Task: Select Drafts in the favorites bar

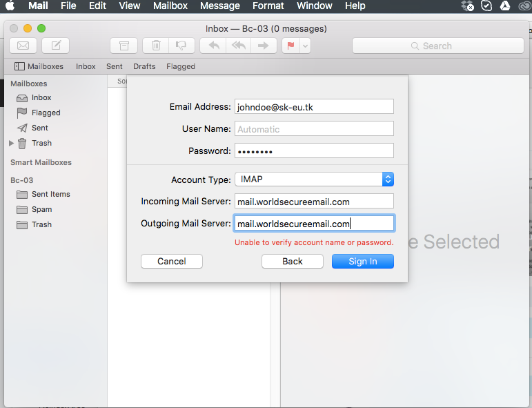Action: (x=144, y=66)
